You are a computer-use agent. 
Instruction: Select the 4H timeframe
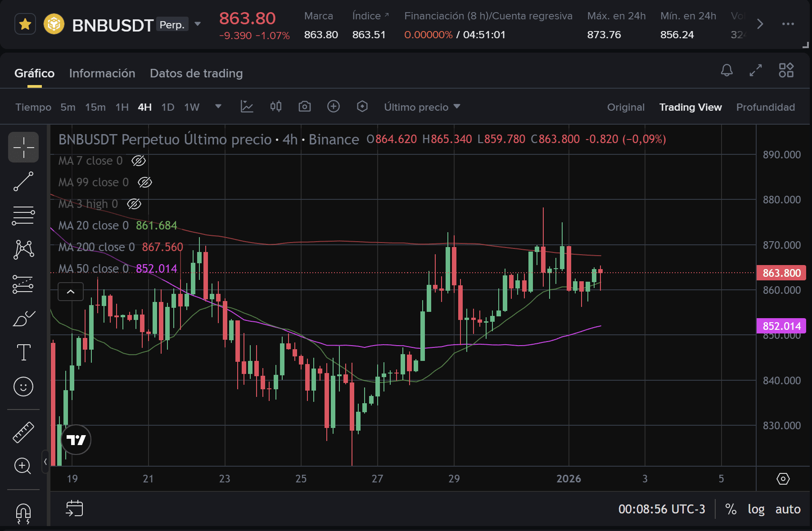click(x=144, y=107)
